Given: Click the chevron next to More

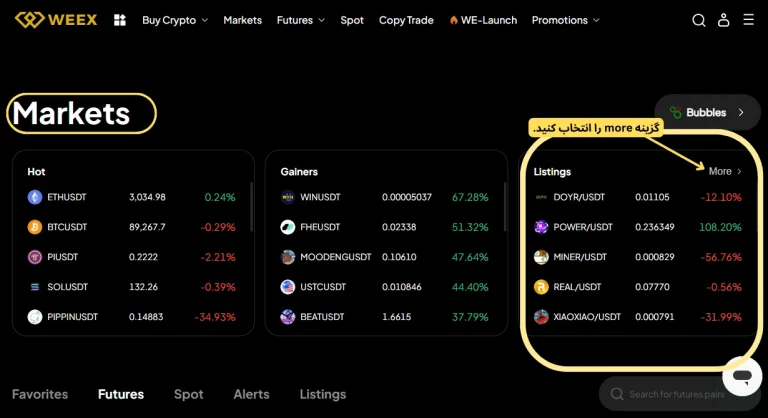Looking at the screenshot, I should point(739,172).
